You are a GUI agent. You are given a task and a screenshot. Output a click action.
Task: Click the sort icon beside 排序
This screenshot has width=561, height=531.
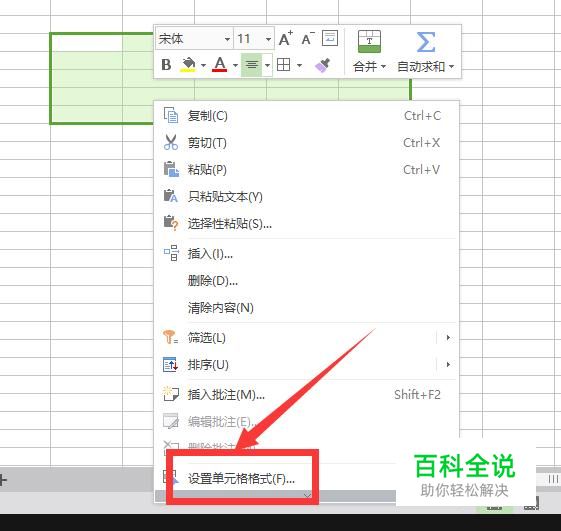coord(170,364)
